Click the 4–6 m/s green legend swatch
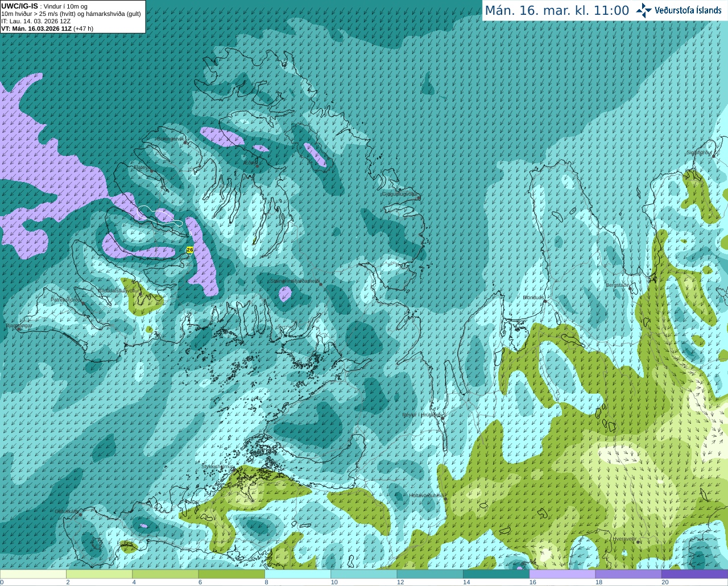Viewport: 728px width, 586px height. (165, 573)
